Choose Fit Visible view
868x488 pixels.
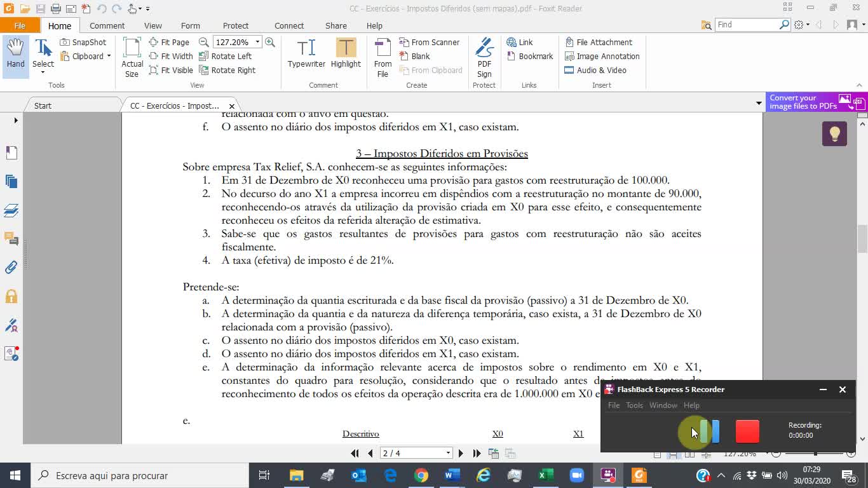point(170,70)
